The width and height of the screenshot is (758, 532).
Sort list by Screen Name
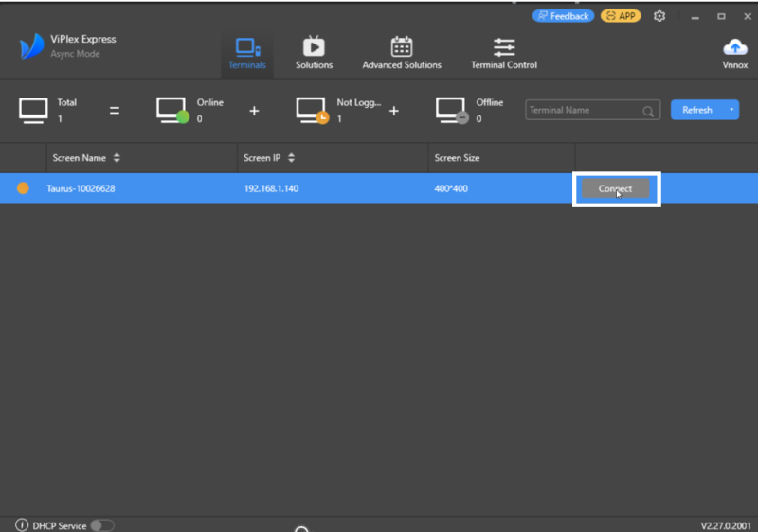tap(117, 158)
